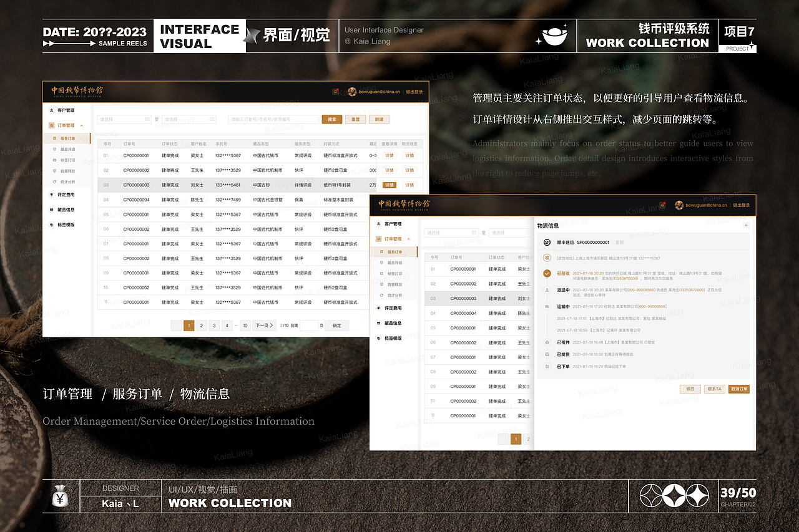Click 退出登录 in right logistics window
The image size is (799, 532).
click(742, 205)
